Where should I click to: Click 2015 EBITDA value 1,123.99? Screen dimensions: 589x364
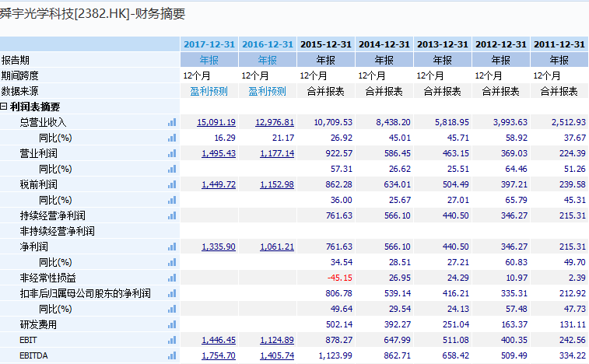tap(335, 355)
